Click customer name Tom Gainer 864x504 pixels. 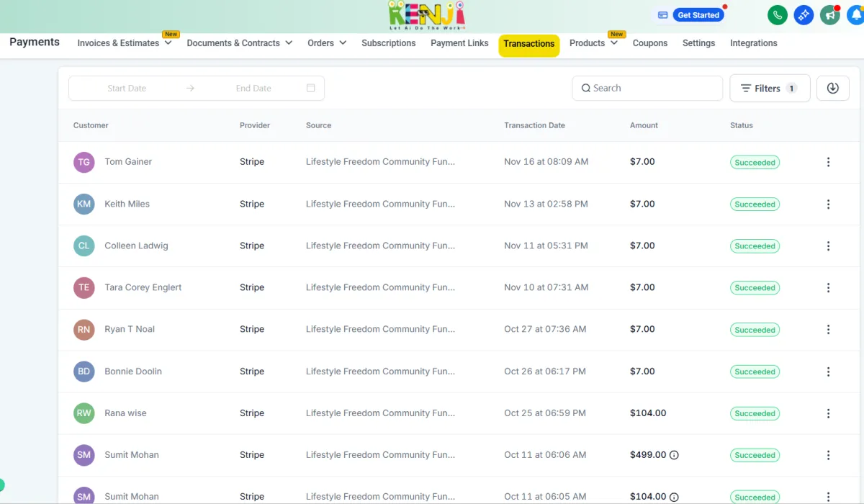coord(128,162)
